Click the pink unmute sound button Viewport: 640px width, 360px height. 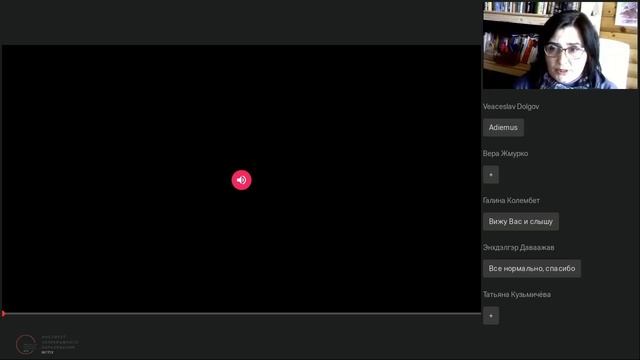click(x=241, y=180)
